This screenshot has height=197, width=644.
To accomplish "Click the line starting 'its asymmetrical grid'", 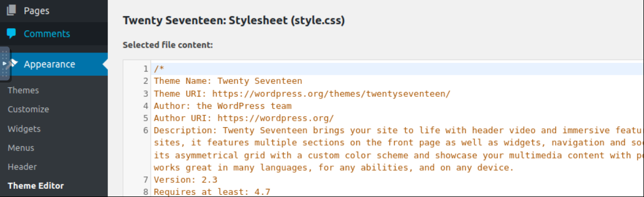I will click(399, 155).
